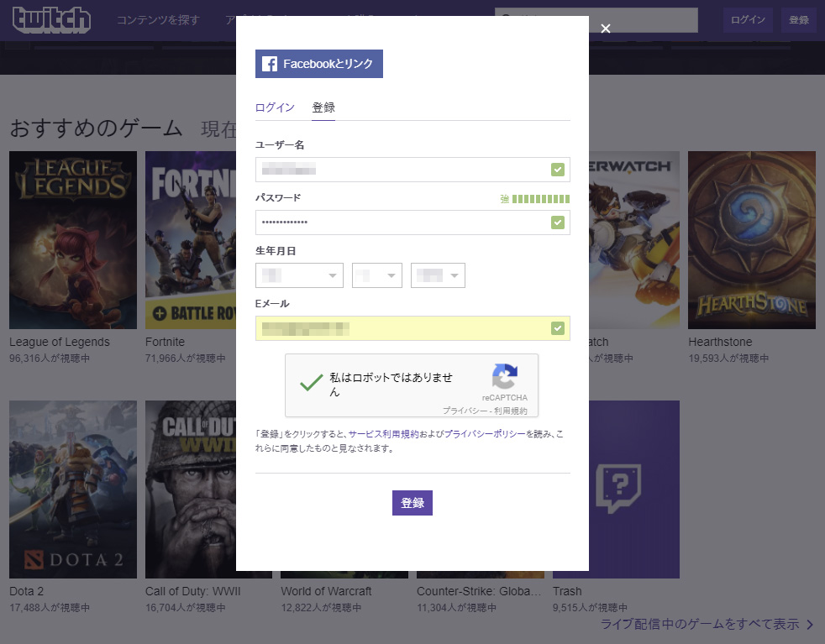Click the Facebookとリンク button

(319, 64)
